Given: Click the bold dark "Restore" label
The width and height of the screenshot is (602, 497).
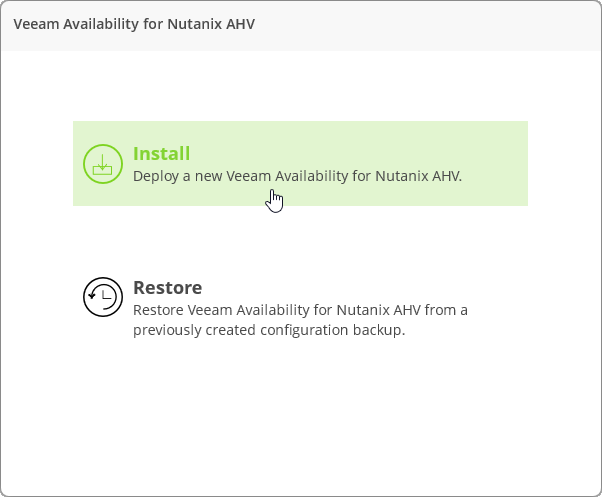Looking at the screenshot, I should pos(167,288).
